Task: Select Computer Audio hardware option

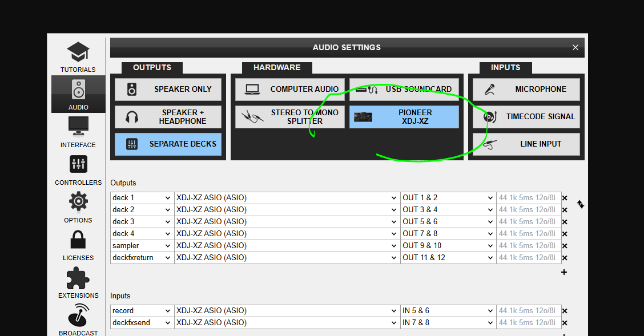Action: point(290,90)
